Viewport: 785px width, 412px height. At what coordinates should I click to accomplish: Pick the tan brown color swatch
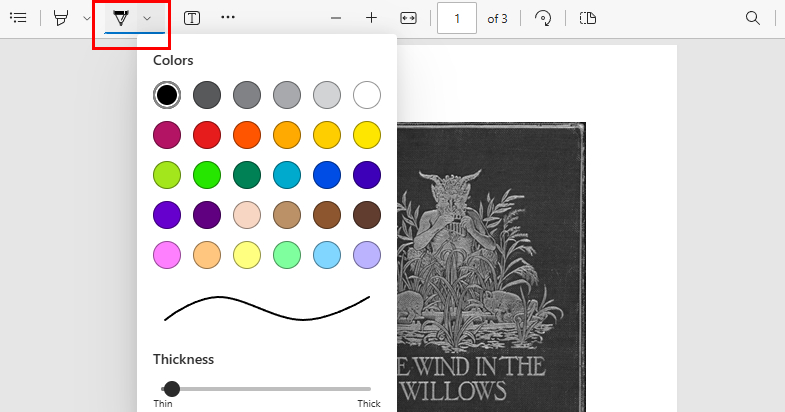[x=287, y=215]
